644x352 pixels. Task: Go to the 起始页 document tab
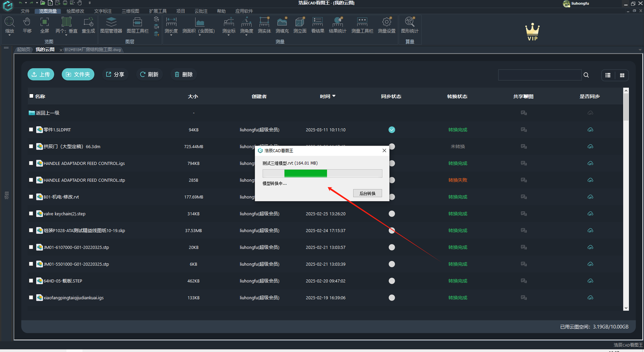24,50
